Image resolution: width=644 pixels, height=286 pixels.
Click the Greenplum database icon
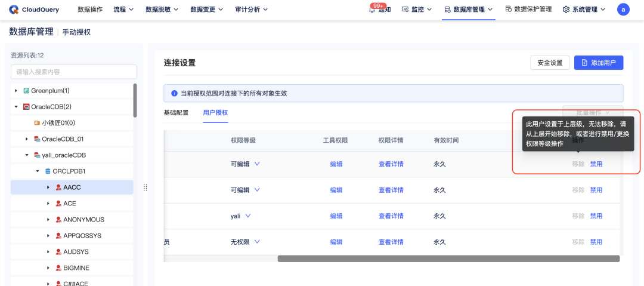26,91
